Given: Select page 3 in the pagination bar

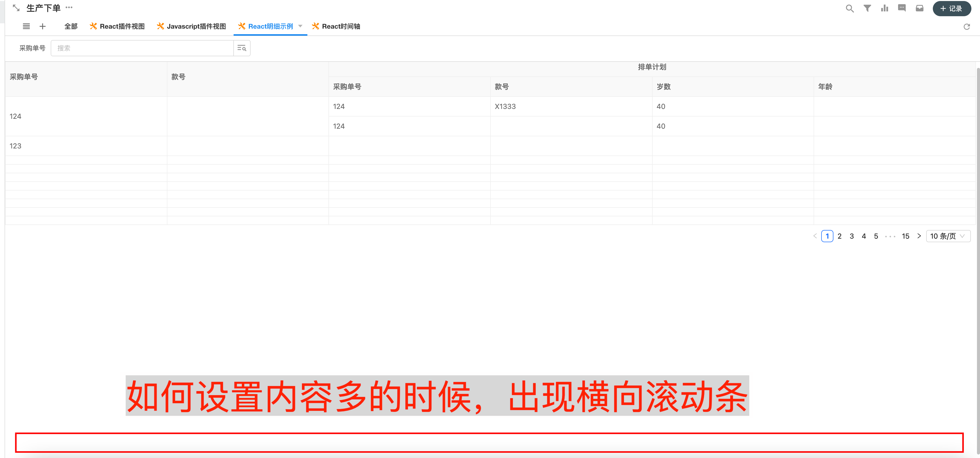Looking at the screenshot, I should (x=851, y=236).
